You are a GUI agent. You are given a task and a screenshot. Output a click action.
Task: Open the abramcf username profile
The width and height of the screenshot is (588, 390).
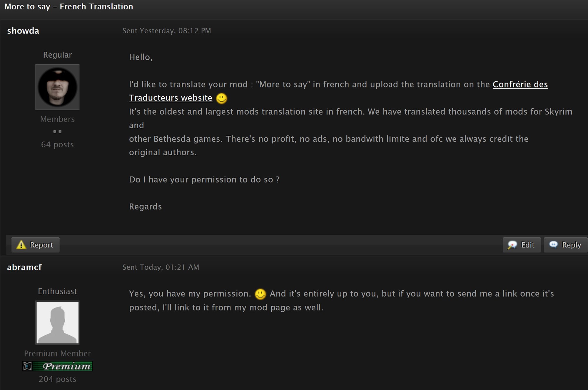(x=25, y=267)
